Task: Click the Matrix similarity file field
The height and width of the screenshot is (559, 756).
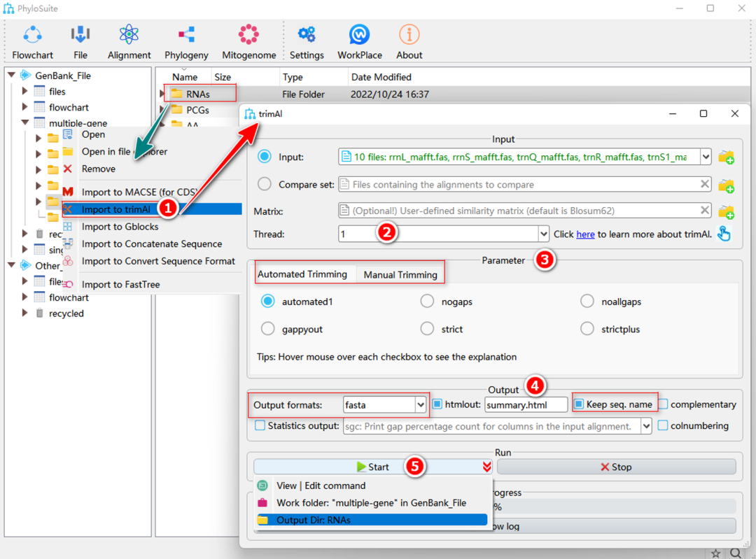Action: 525,211
